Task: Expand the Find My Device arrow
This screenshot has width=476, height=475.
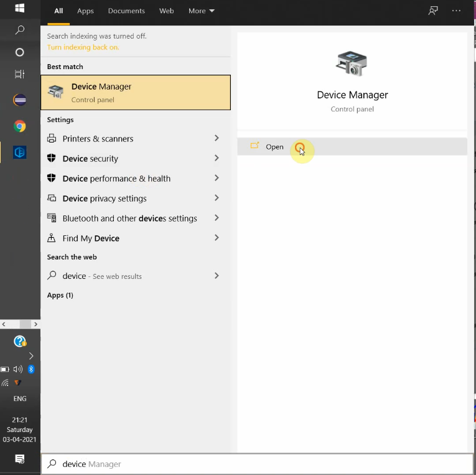Action: [217, 238]
